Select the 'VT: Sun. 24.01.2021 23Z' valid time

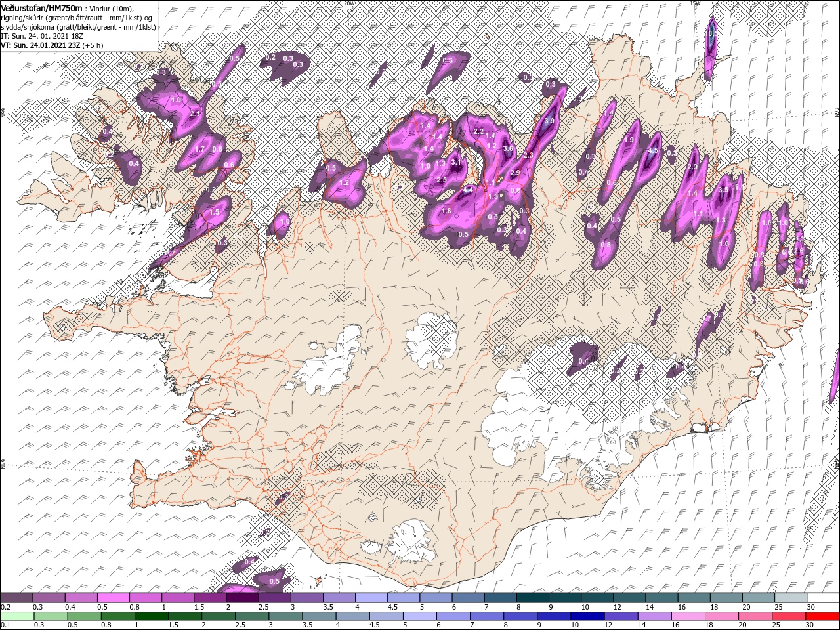coord(40,45)
